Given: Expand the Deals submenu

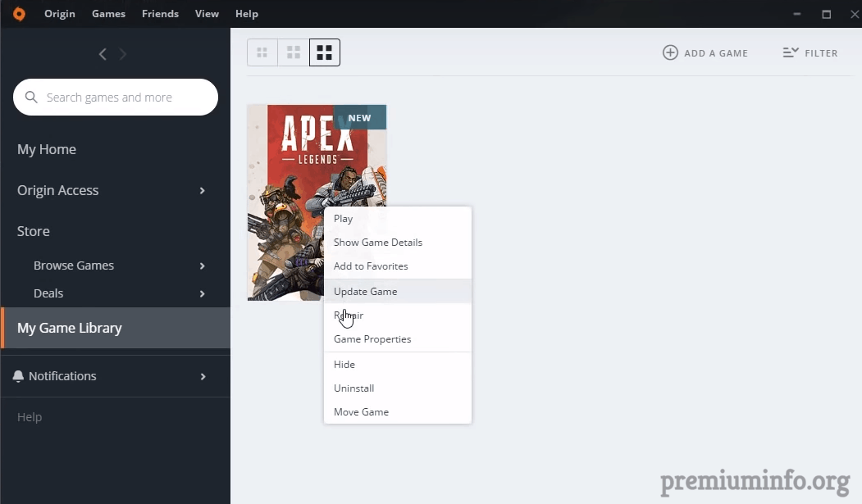Looking at the screenshot, I should pyautogui.click(x=203, y=293).
